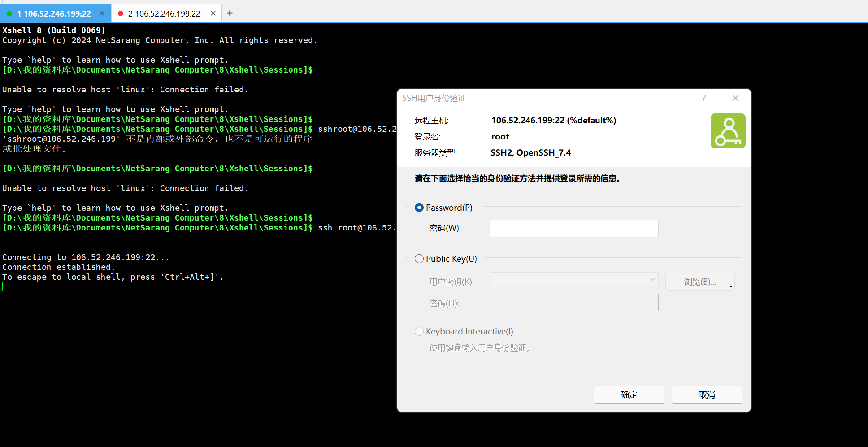Click the remote host text 106.52.246.199:22 (%default%)

554,120
